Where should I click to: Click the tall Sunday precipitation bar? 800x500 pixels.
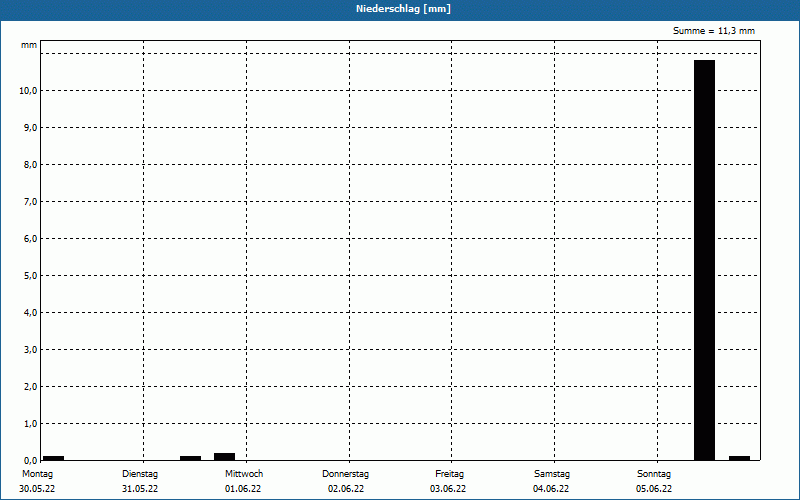tap(704, 260)
